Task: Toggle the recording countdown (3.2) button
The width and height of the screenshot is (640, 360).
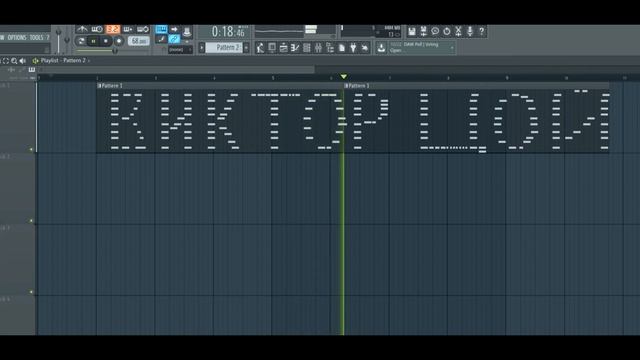Action: [112, 29]
